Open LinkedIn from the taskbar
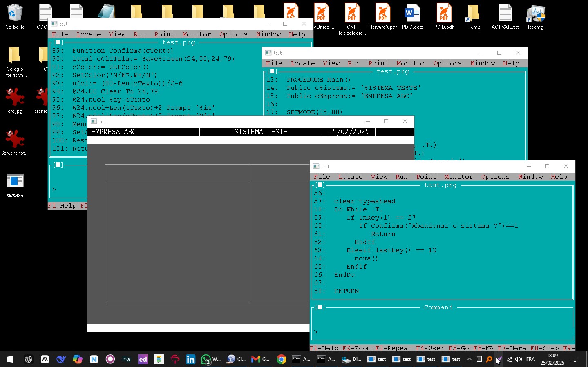588x367 pixels. click(x=191, y=359)
